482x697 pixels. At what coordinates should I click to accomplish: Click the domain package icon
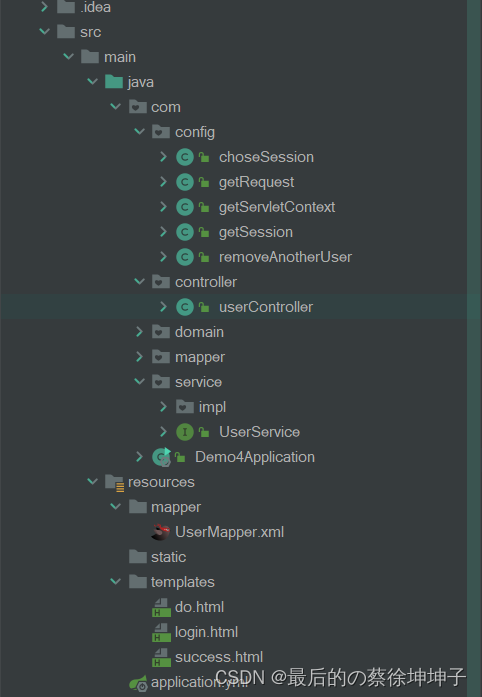(x=161, y=332)
